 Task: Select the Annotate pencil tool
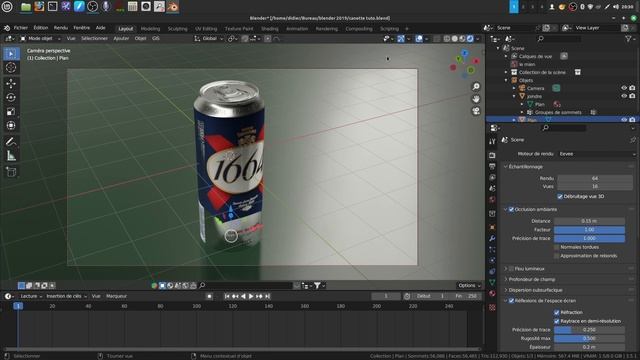pos(11,142)
